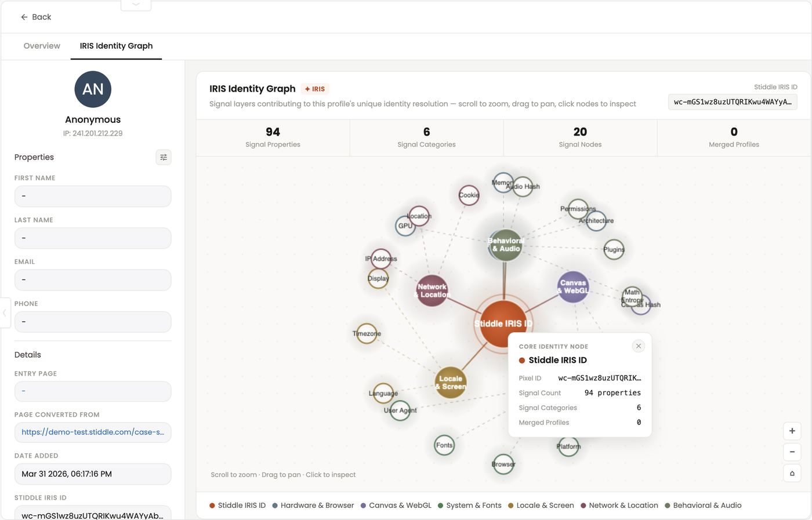Open the demo-test.stiddle.com page link

coord(93,432)
